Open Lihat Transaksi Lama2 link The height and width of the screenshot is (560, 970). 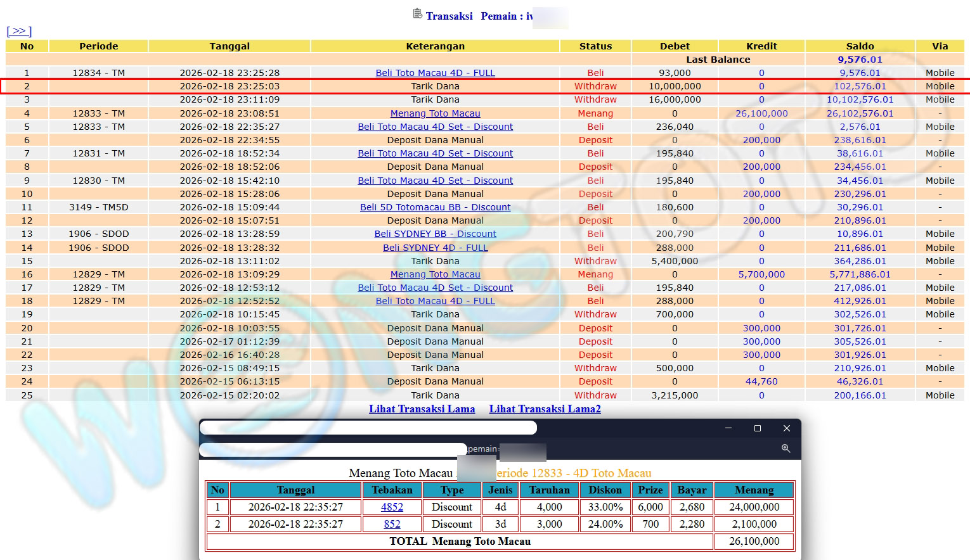[x=545, y=409]
